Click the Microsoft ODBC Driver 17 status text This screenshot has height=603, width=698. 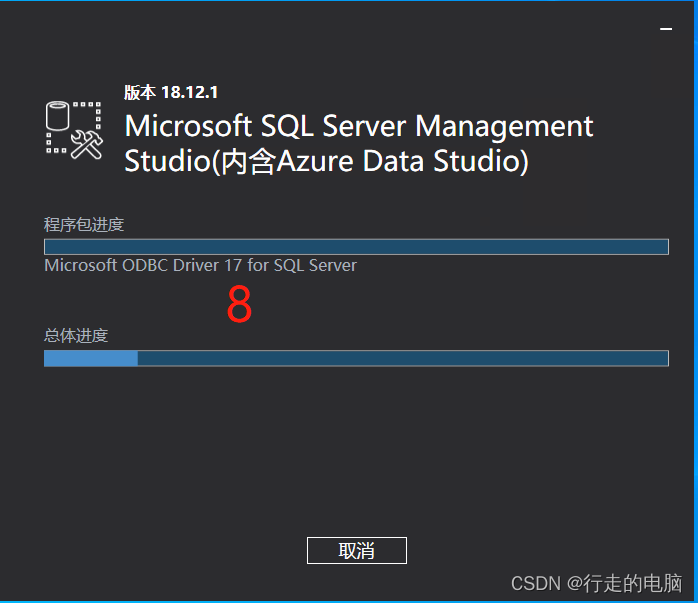[x=200, y=265]
